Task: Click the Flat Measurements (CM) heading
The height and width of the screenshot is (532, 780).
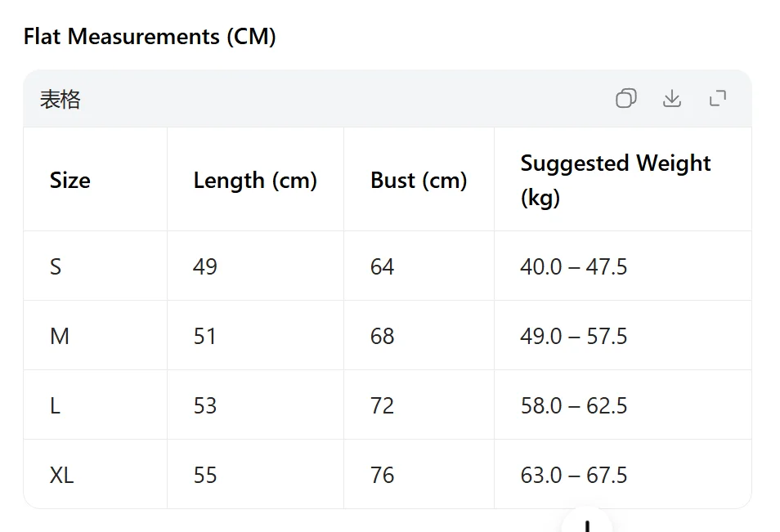Action: pos(150,36)
